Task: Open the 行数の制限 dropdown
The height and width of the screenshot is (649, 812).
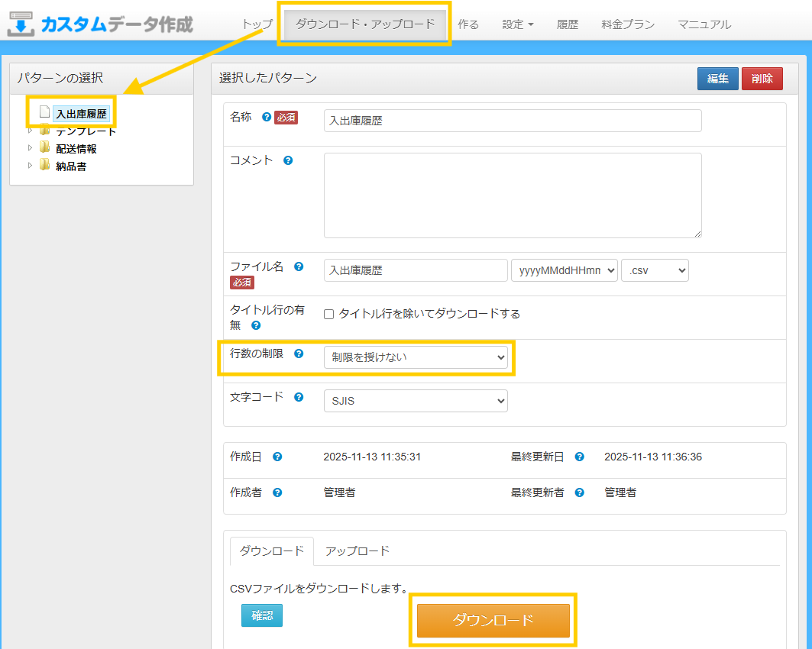Action: tap(416, 357)
